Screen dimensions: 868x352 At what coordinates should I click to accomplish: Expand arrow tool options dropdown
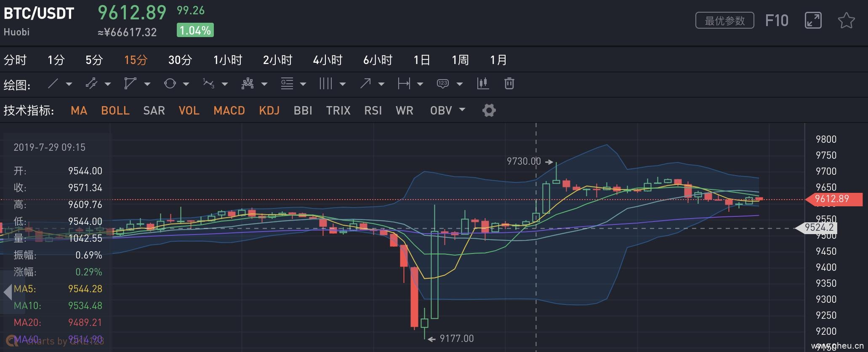point(381,84)
